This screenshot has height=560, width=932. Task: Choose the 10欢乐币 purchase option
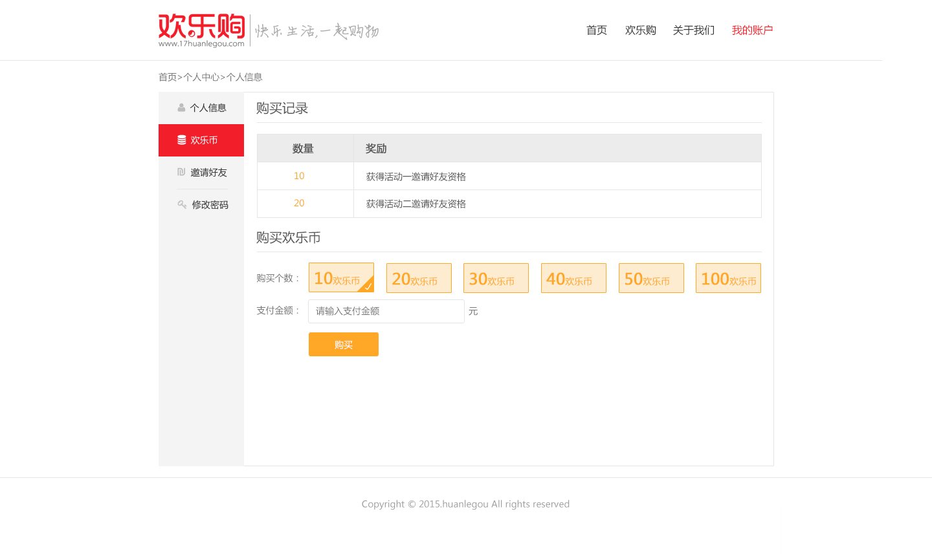[x=341, y=277]
